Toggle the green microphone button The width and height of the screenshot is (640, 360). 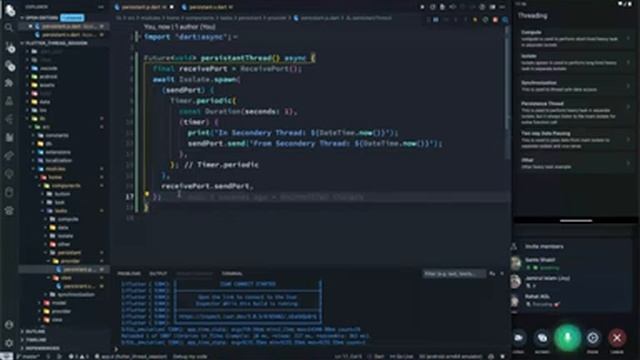(x=567, y=338)
